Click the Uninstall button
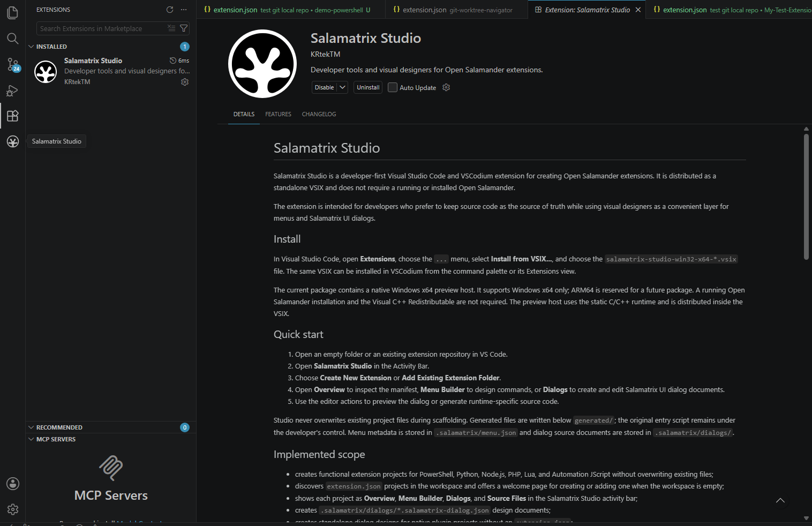The width and height of the screenshot is (812, 526). (368, 87)
